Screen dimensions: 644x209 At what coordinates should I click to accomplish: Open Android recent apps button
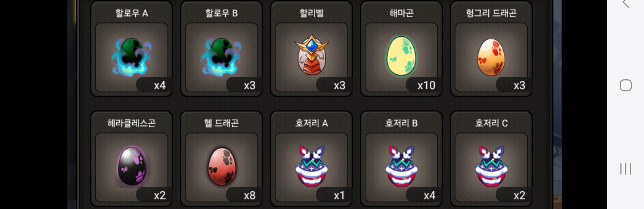(x=626, y=169)
